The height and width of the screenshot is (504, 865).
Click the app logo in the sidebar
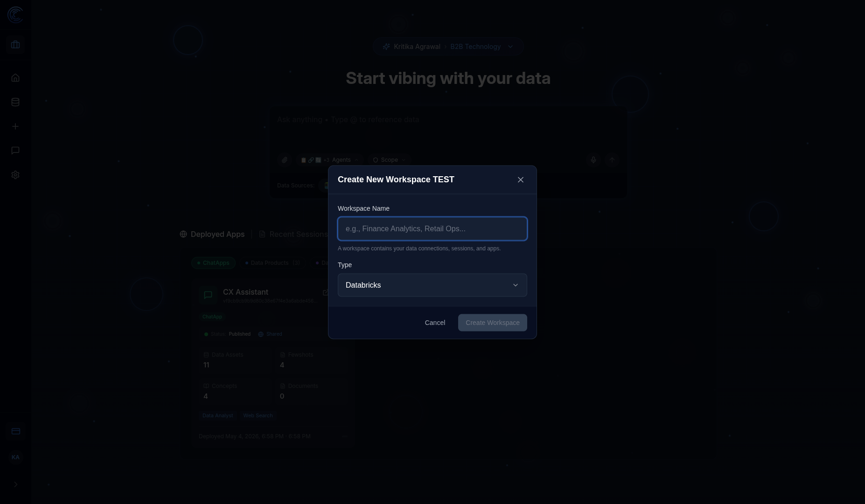(x=15, y=15)
